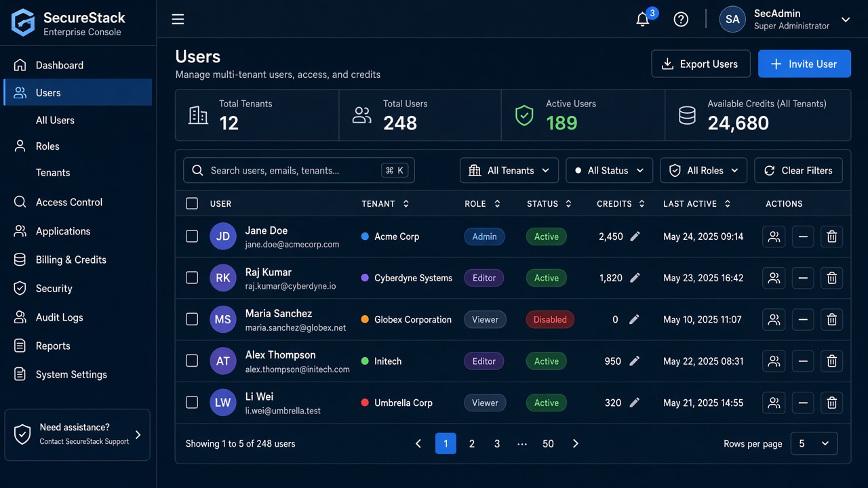Image resolution: width=868 pixels, height=488 pixels.
Task: Click the SecureStack shield logo
Action: click(23, 22)
